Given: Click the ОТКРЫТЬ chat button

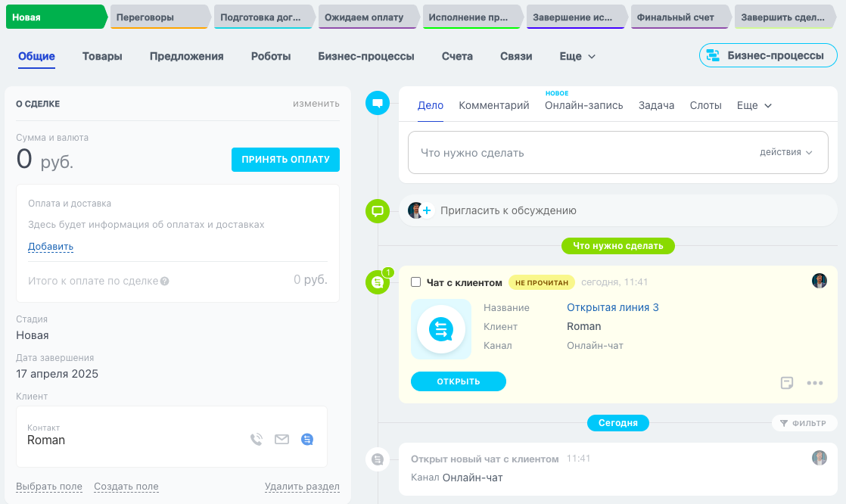Looking at the screenshot, I should click(x=458, y=381).
